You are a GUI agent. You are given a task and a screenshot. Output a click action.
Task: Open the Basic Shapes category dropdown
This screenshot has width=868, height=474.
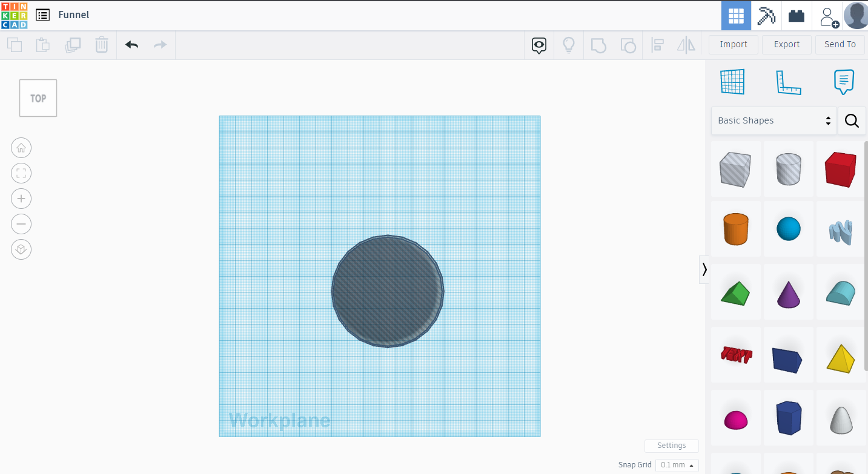[x=774, y=120]
